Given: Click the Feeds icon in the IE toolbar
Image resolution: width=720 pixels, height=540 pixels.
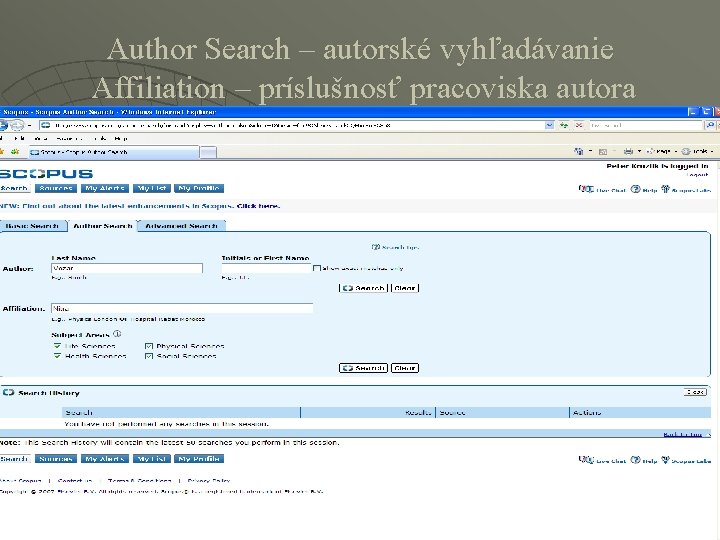Looking at the screenshot, I should coord(603,151).
